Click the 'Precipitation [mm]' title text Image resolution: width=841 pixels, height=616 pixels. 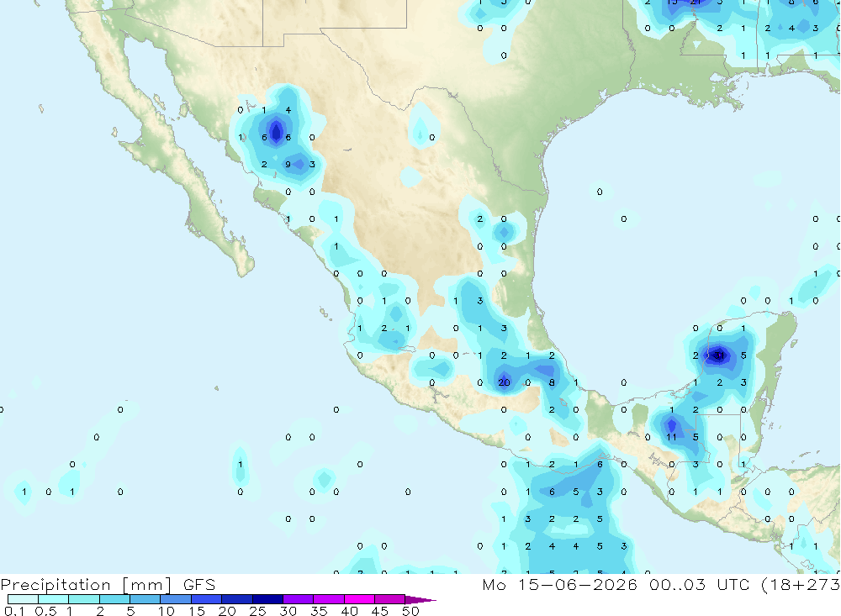pyautogui.click(x=87, y=585)
